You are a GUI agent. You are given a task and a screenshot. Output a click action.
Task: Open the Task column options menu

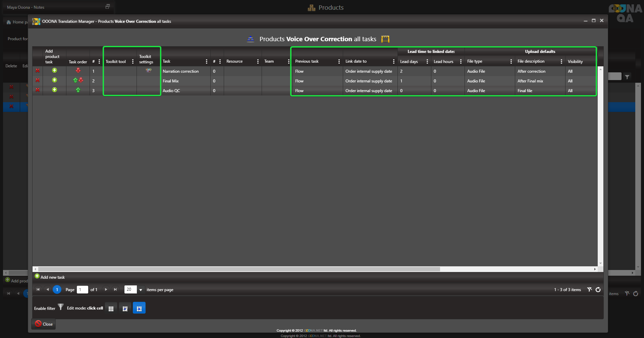(207, 62)
